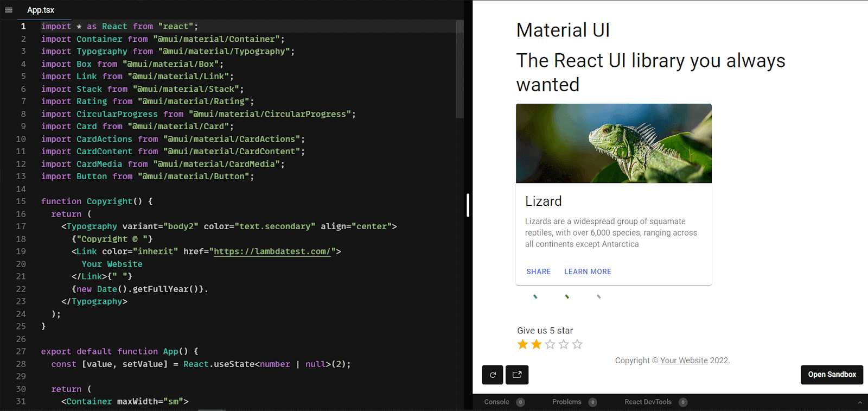The width and height of the screenshot is (868, 411).
Task: Click the LEARN MORE card button
Action: point(588,271)
